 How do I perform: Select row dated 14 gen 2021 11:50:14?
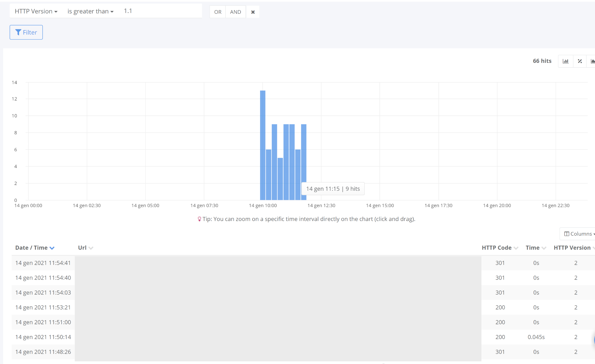coord(303,337)
